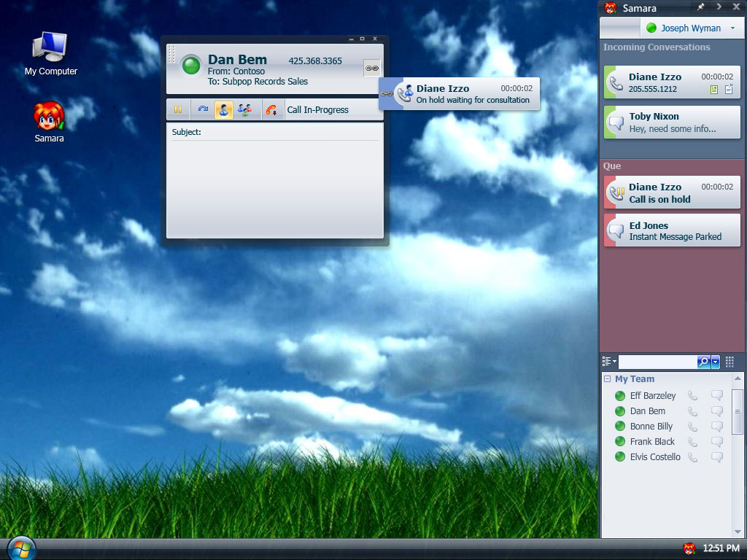Click the 425.368.3365 phone number
This screenshot has height=560, width=747.
click(x=315, y=61)
